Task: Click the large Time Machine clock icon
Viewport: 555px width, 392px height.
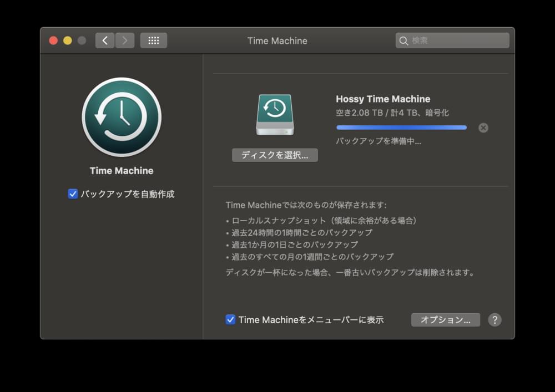Action: [x=122, y=117]
